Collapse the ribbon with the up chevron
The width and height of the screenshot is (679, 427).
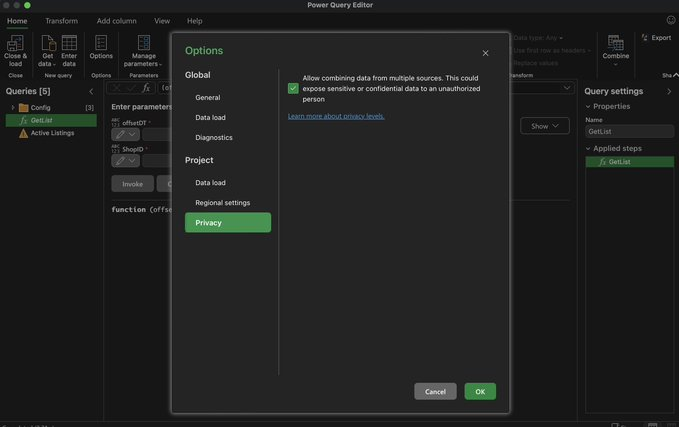[676, 75]
